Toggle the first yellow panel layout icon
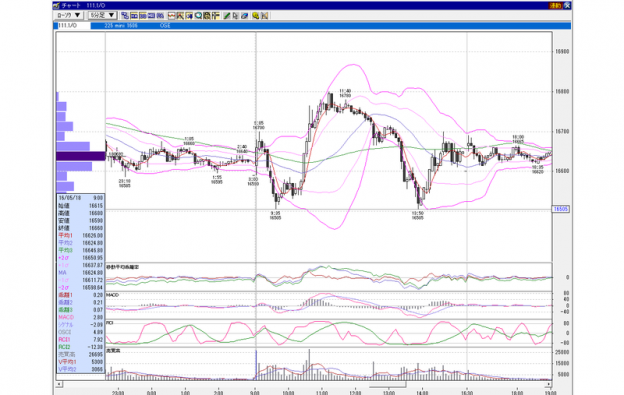Viewport: 624px width, 395px height. pyautogui.click(x=134, y=16)
